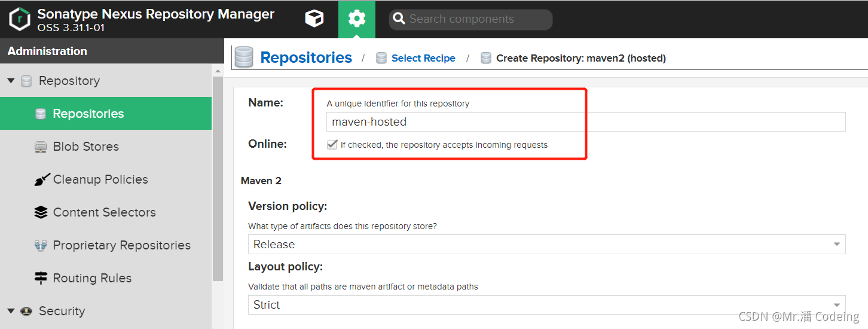
Task: Click the OSS 3.31.1-01 version text
Action: 71,28
